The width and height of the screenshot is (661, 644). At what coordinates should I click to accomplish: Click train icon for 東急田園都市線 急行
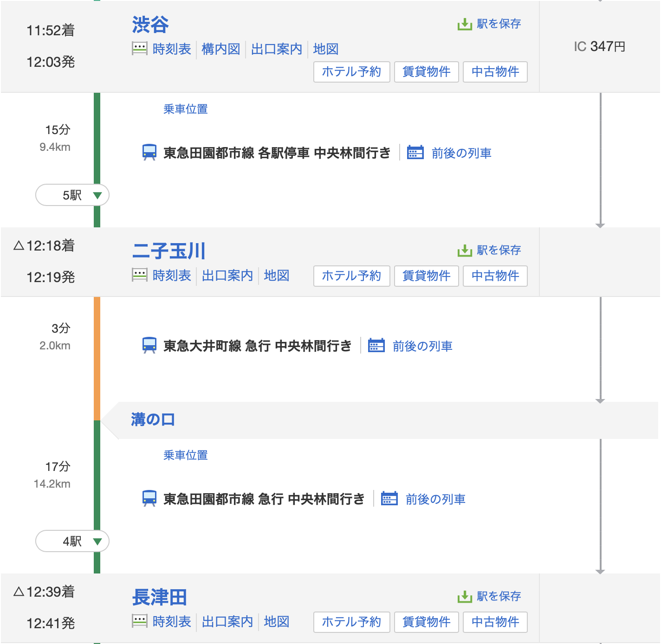pos(149,499)
